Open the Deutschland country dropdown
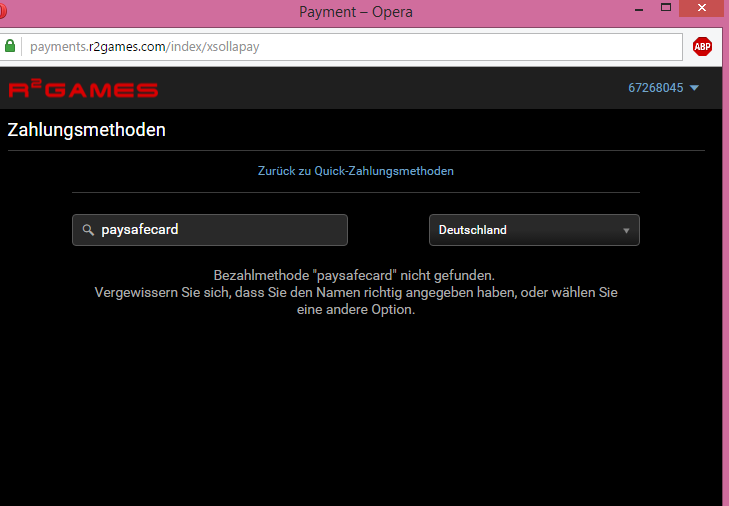 [x=533, y=230]
